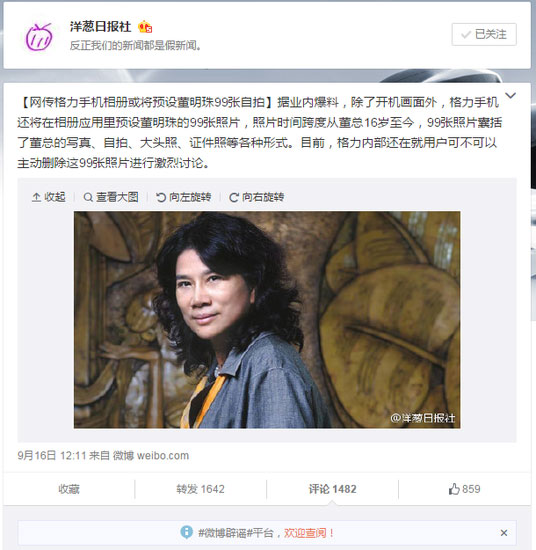
Task: Open the 评论 1482 tab
Action: (x=333, y=489)
